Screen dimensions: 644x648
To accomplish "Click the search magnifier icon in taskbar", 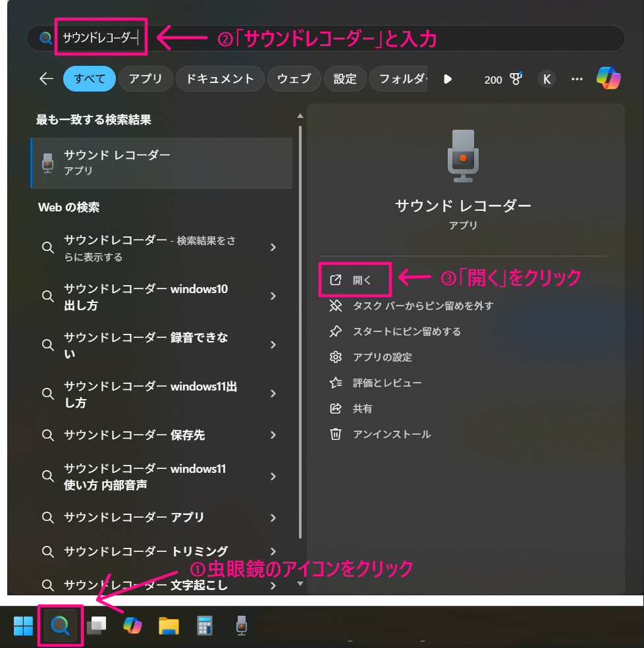I will click(61, 625).
